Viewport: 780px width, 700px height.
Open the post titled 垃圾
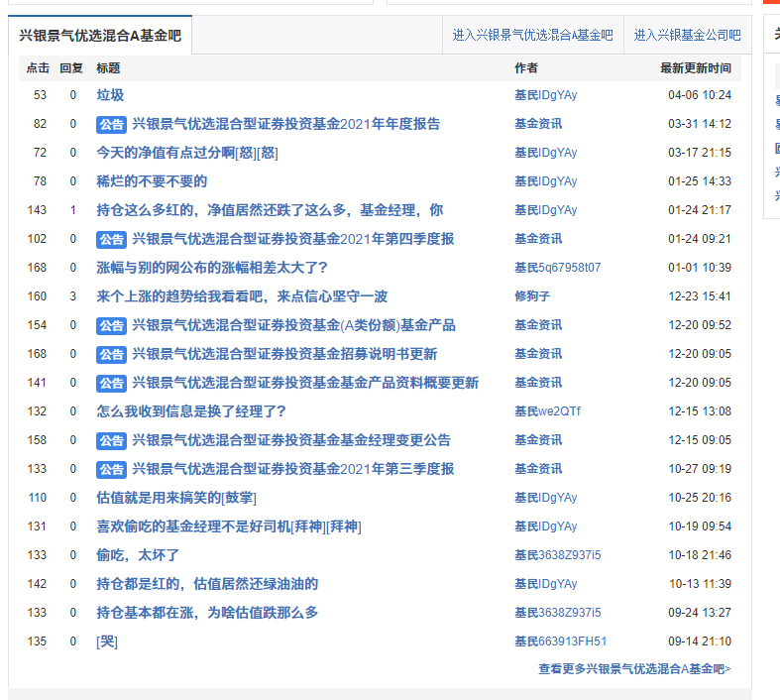110,95
